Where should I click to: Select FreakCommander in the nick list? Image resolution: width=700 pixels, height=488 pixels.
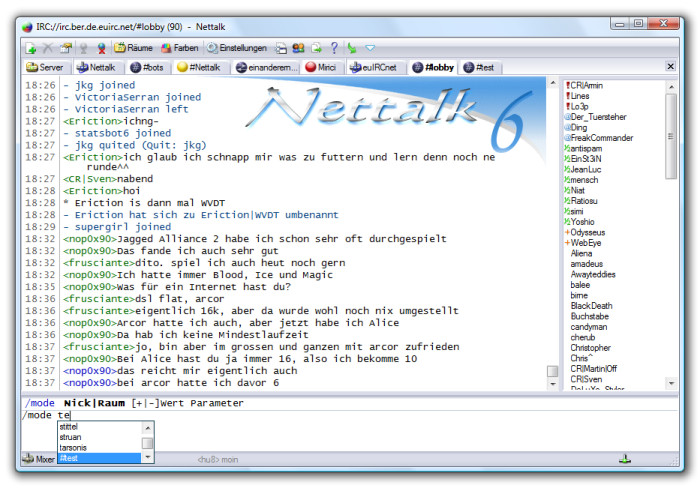(599, 138)
